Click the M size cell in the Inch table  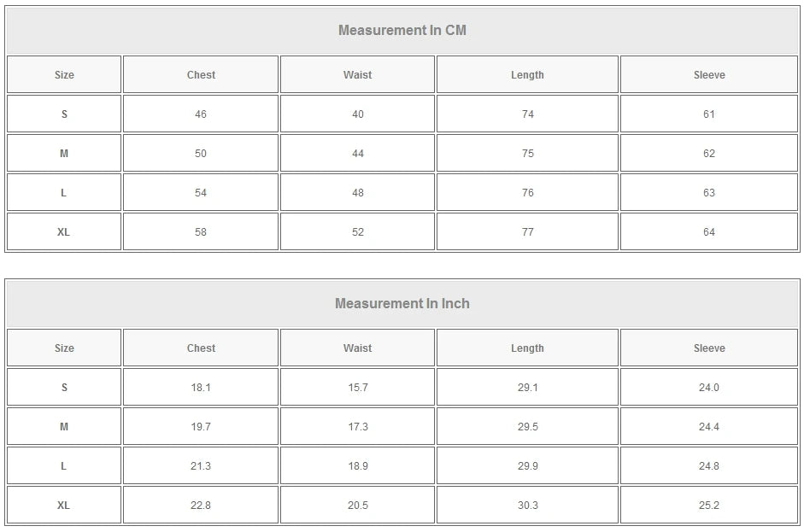[x=64, y=427]
